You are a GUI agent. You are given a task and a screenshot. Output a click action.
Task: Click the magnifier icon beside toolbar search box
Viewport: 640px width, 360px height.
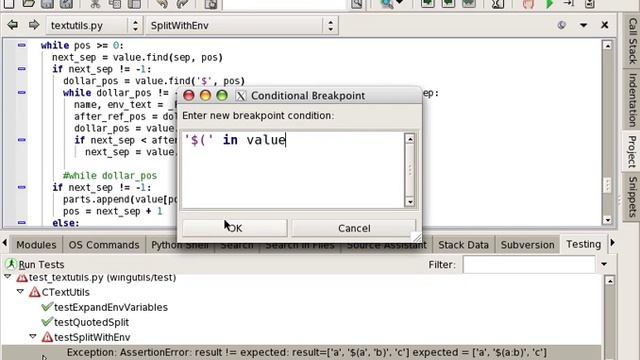click(x=356, y=4)
